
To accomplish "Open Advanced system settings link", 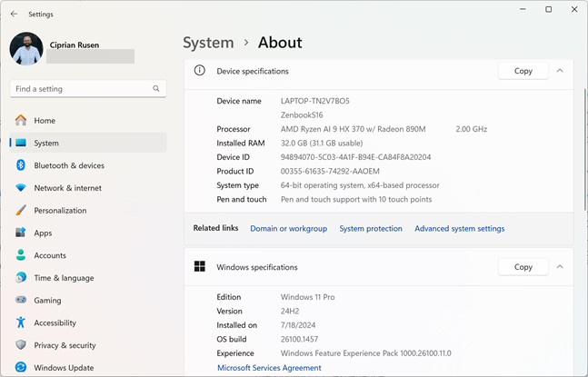I will click(x=459, y=229).
